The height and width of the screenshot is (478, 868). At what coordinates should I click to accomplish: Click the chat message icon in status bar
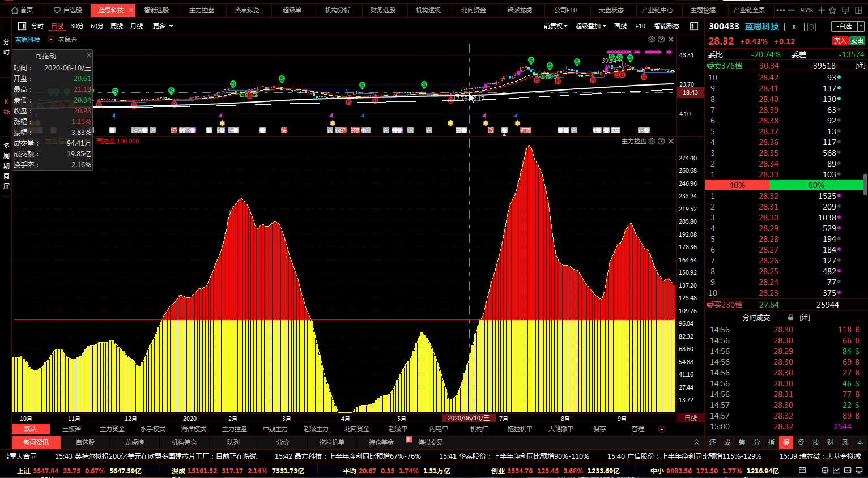tap(848, 471)
